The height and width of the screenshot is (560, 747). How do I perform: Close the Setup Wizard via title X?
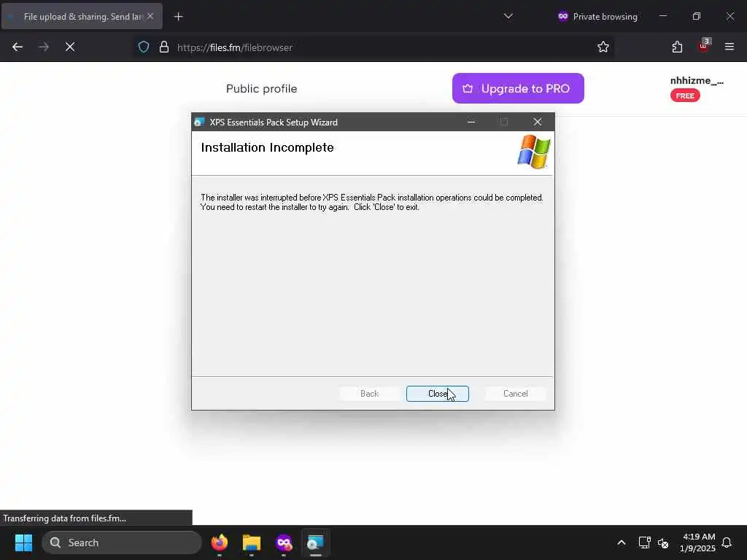tap(538, 122)
